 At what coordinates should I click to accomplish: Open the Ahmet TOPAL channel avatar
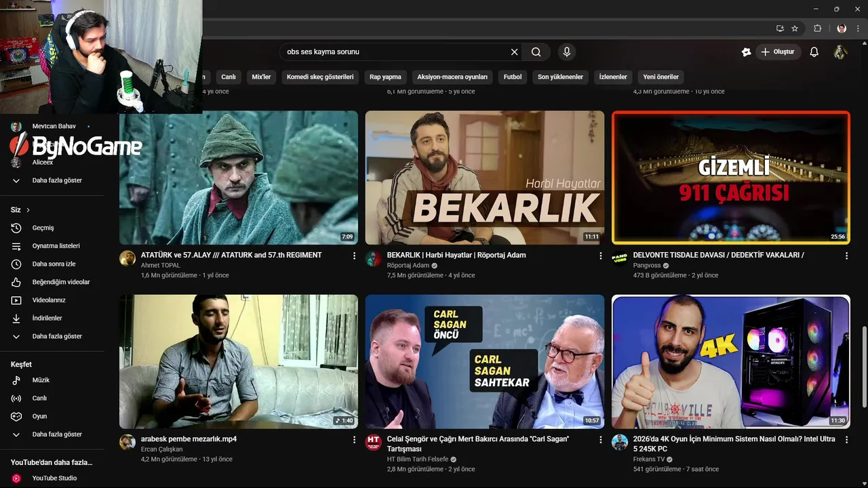127,258
